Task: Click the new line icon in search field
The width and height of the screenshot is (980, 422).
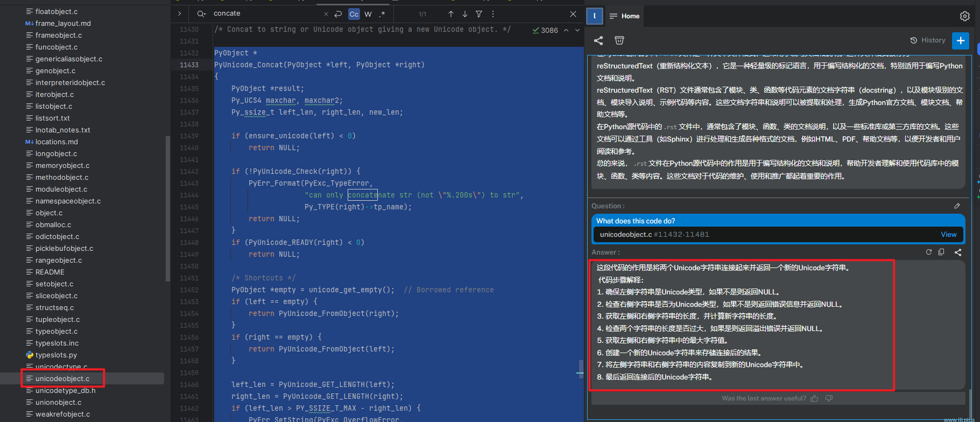Action: click(338, 14)
